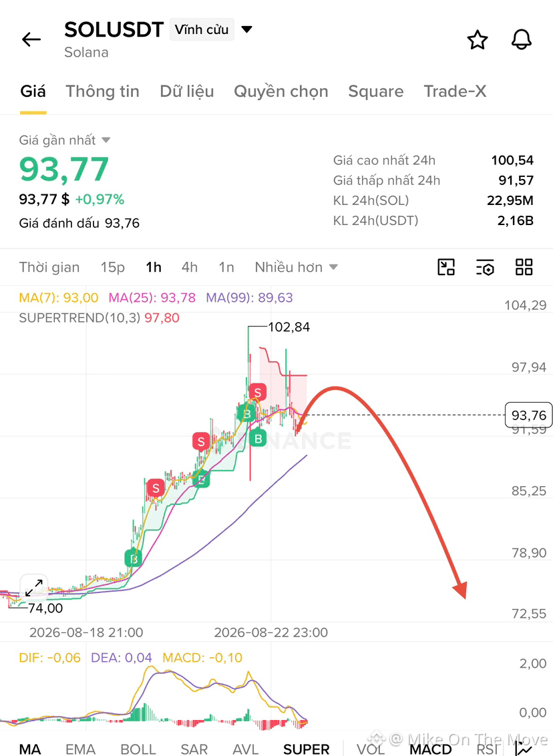Click the MA(7): 93,00 legend
553x756 pixels.
coord(58,297)
